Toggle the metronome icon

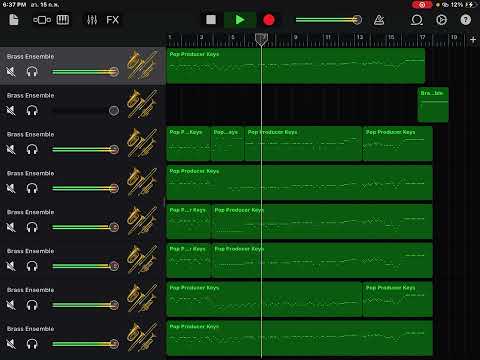pyautogui.click(x=379, y=20)
